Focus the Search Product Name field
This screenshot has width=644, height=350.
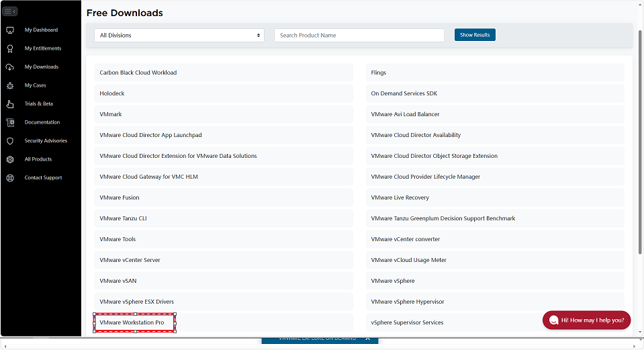click(359, 36)
